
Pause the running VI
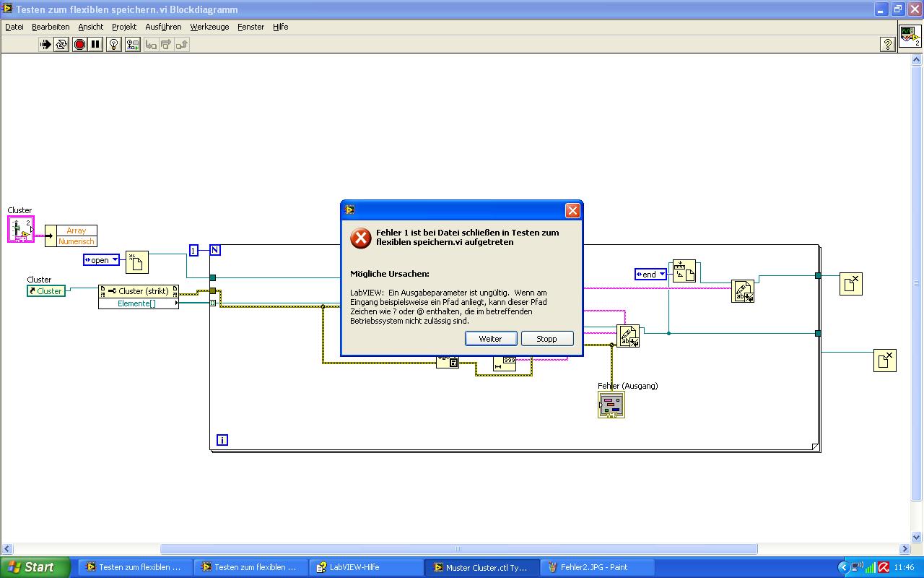[x=95, y=44]
